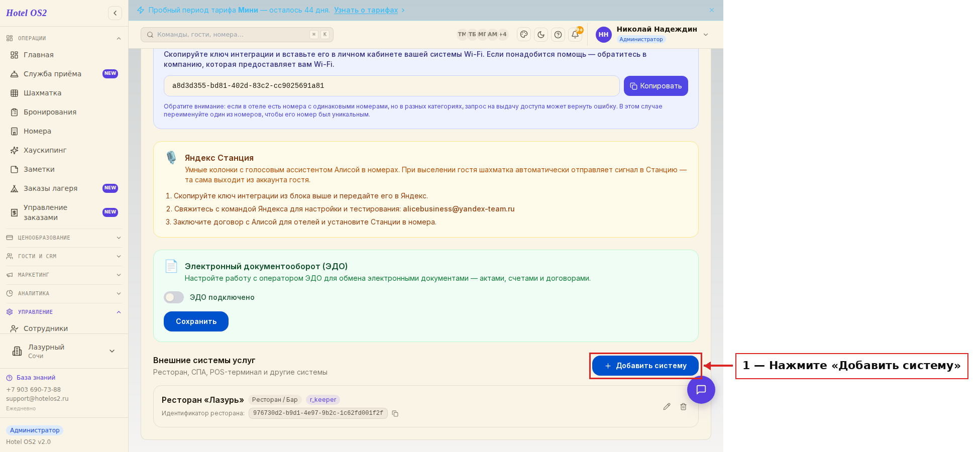The height and width of the screenshot is (452, 980).
Task: Open notifications bell icon
Action: 575,35
